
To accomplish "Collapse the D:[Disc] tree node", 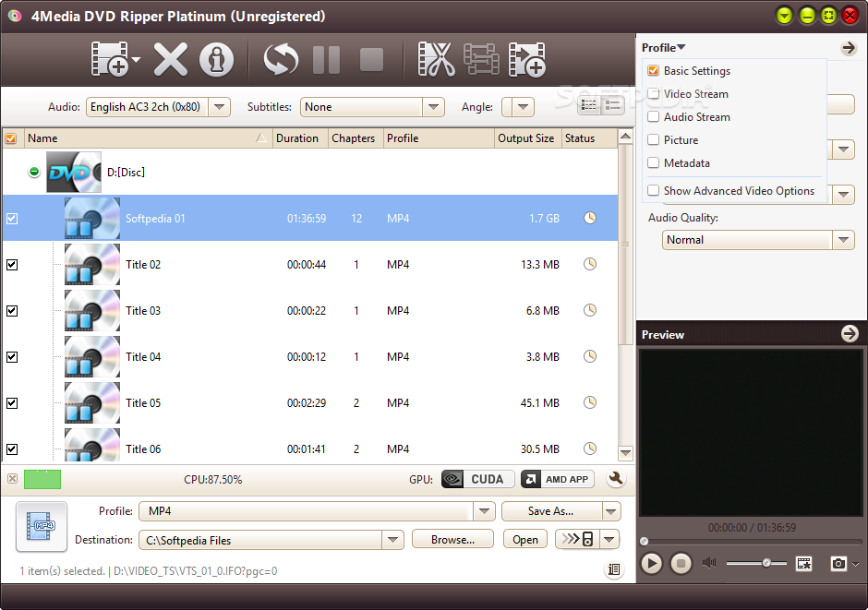I will pyautogui.click(x=34, y=172).
